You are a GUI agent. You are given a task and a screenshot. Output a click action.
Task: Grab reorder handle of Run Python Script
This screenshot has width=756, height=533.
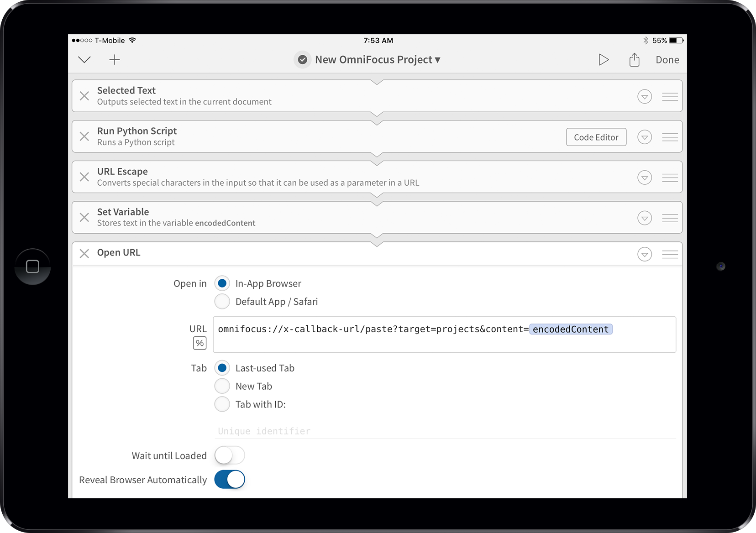point(670,137)
